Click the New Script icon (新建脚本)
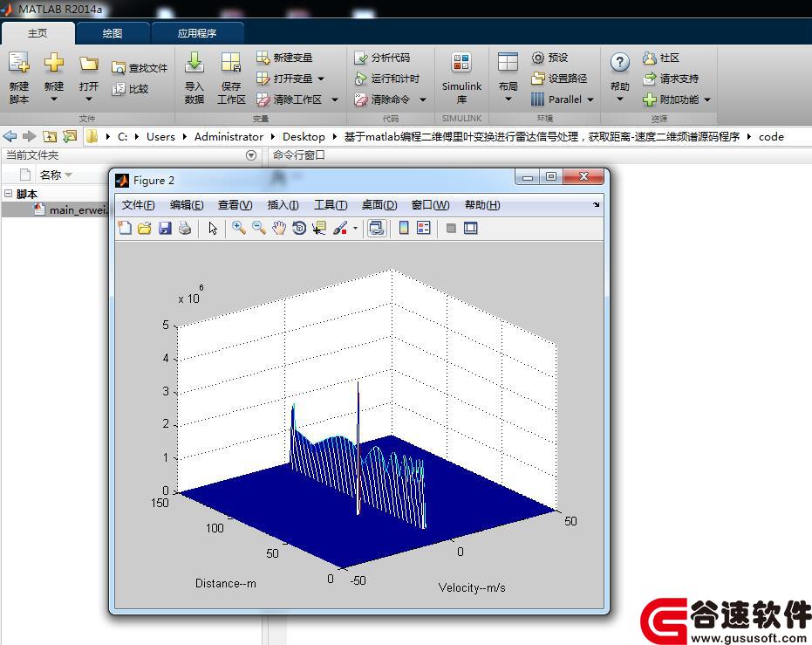The width and height of the screenshot is (812, 645). (x=19, y=63)
